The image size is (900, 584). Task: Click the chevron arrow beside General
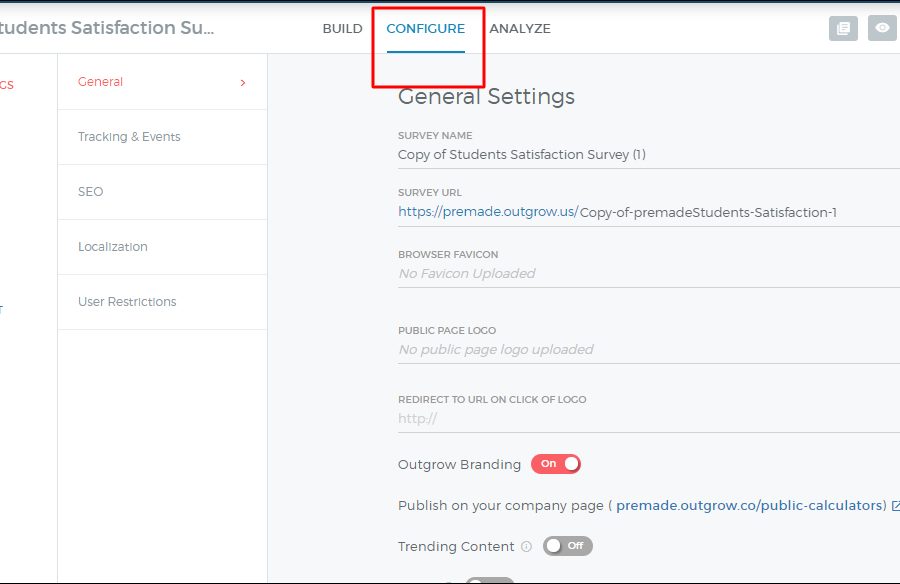pyautogui.click(x=243, y=83)
